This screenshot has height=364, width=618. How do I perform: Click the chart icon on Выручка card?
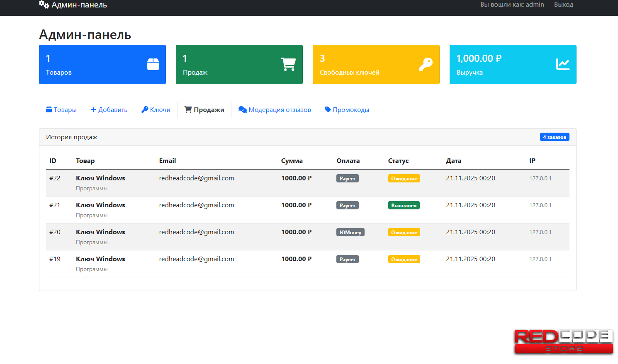(x=562, y=64)
